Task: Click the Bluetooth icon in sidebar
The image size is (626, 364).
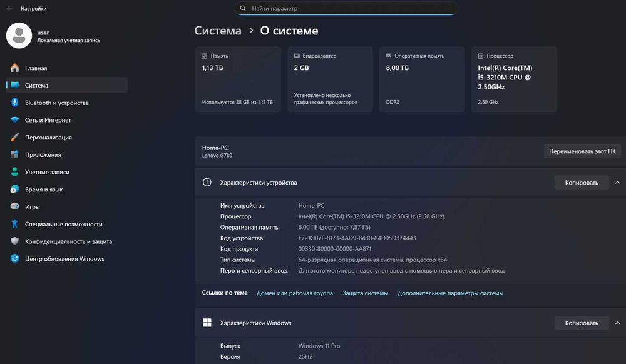Action: [15, 103]
